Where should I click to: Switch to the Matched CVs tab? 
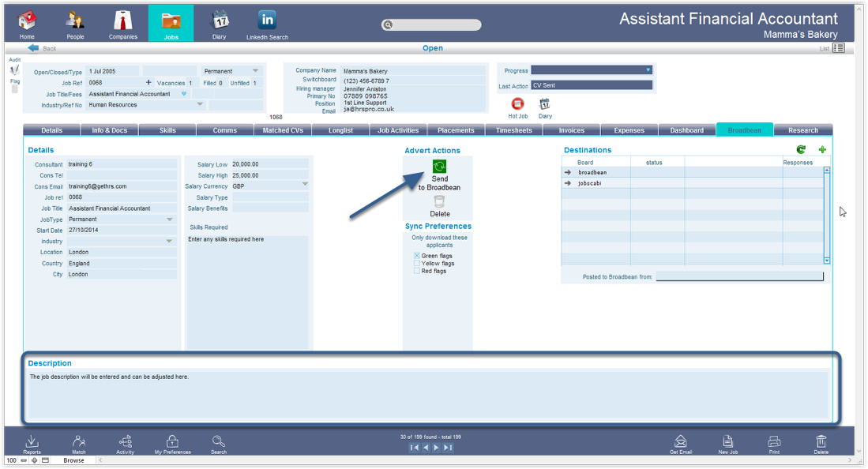click(283, 130)
